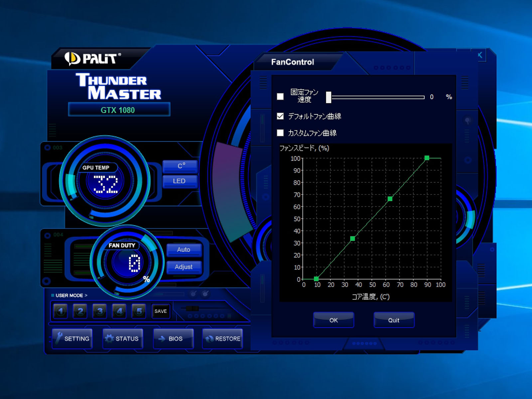Click the FAN DUTY gauge readout

[134, 263]
